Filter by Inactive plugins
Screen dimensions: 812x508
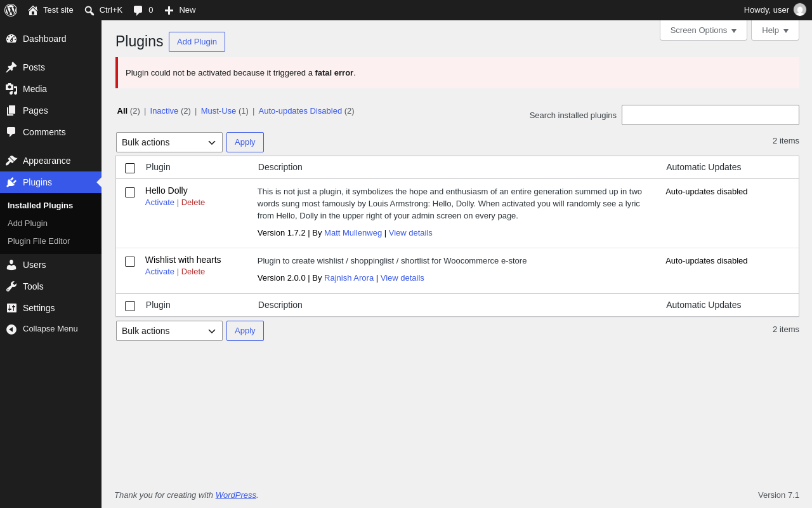coord(164,111)
